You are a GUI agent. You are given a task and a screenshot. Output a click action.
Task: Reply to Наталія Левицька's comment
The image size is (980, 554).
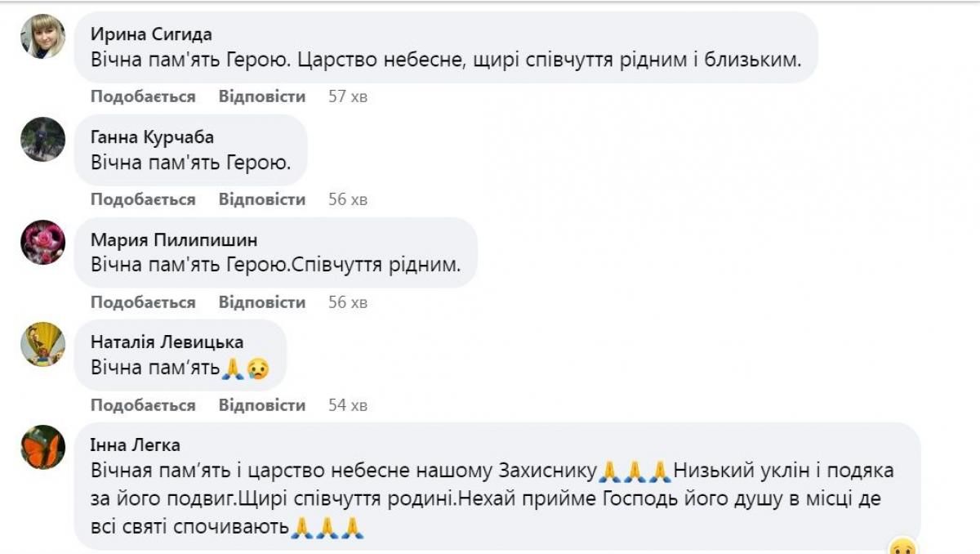(261, 405)
